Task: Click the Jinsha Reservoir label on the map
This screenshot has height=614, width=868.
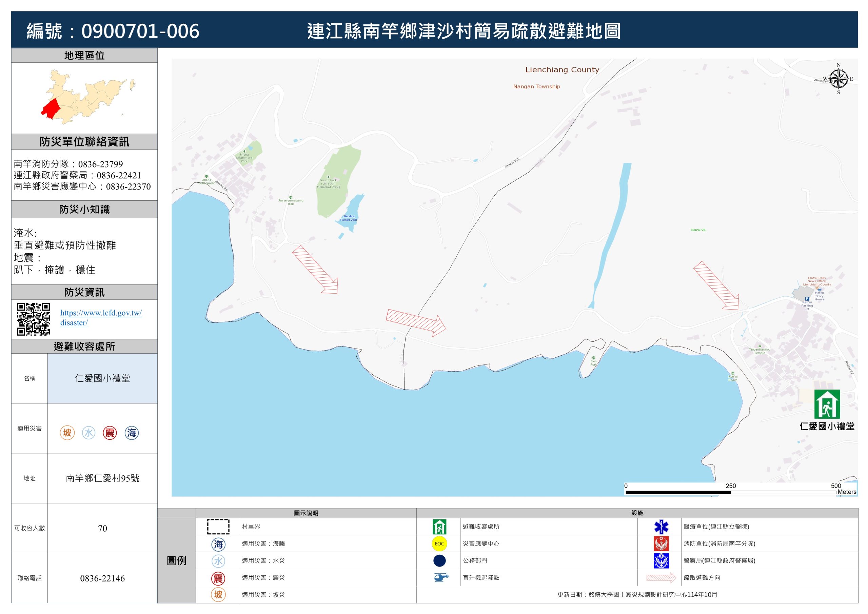Action: [x=348, y=218]
